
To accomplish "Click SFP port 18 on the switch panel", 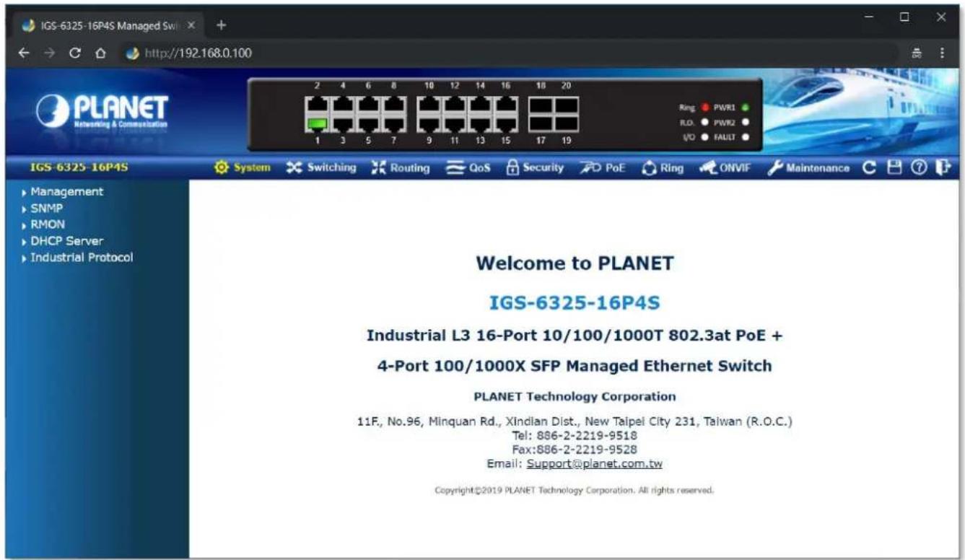I will 541,105.
